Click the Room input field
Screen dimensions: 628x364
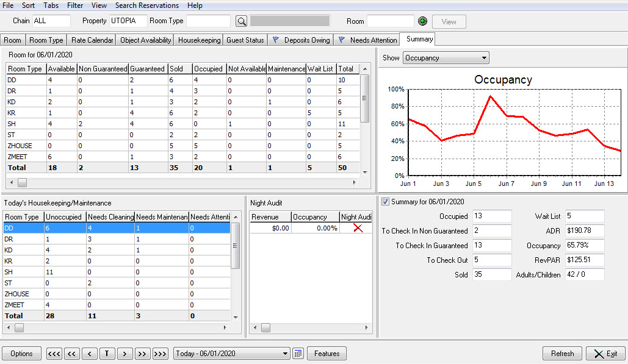[390, 21]
